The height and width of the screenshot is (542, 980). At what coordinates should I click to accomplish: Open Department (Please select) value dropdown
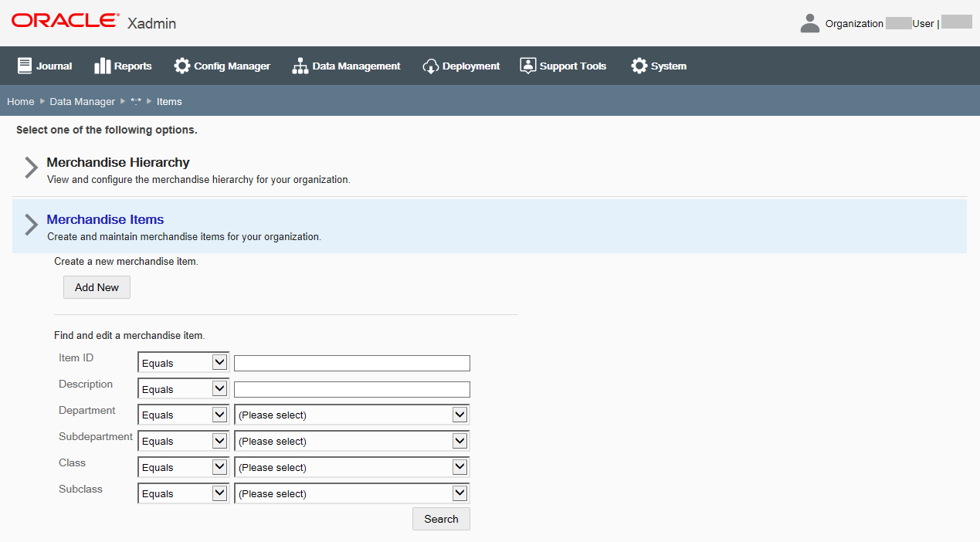[352, 415]
